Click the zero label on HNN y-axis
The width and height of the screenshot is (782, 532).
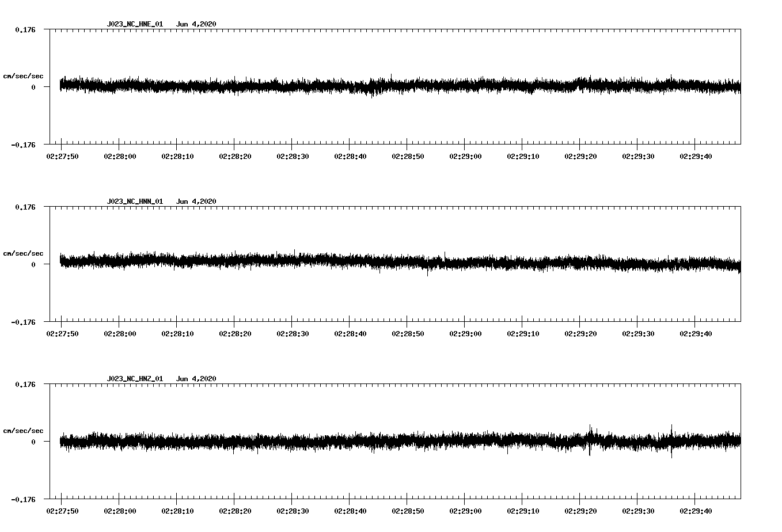coord(33,264)
